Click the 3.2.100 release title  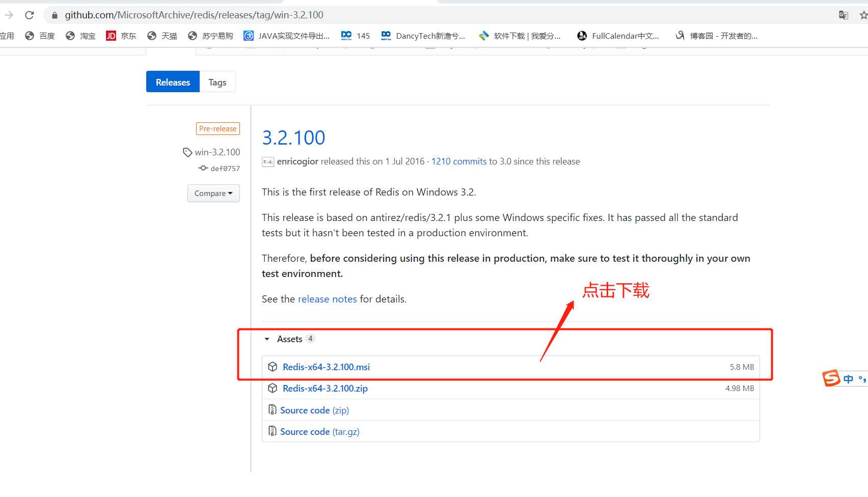point(293,137)
